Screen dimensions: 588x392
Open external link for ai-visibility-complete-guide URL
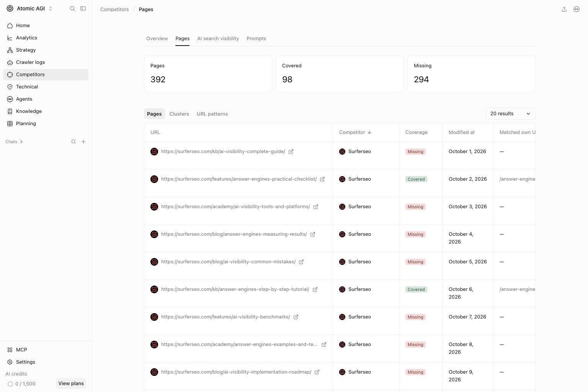pos(291,152)
